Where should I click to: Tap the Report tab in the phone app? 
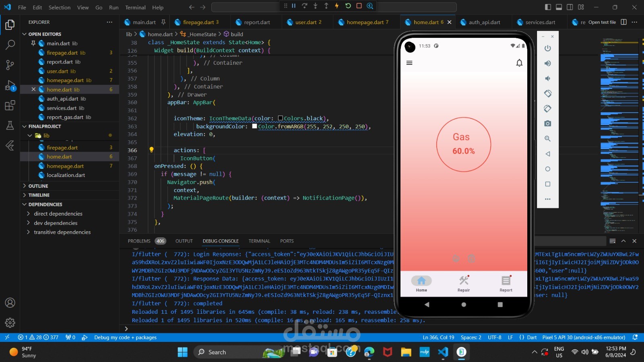point(506,284)
